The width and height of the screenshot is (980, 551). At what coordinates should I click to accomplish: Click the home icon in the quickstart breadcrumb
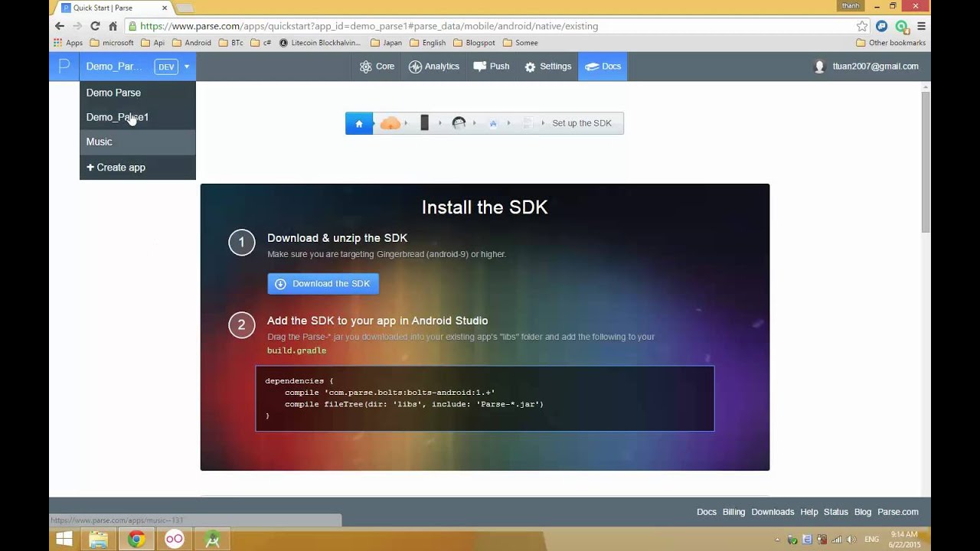point(359,123)
